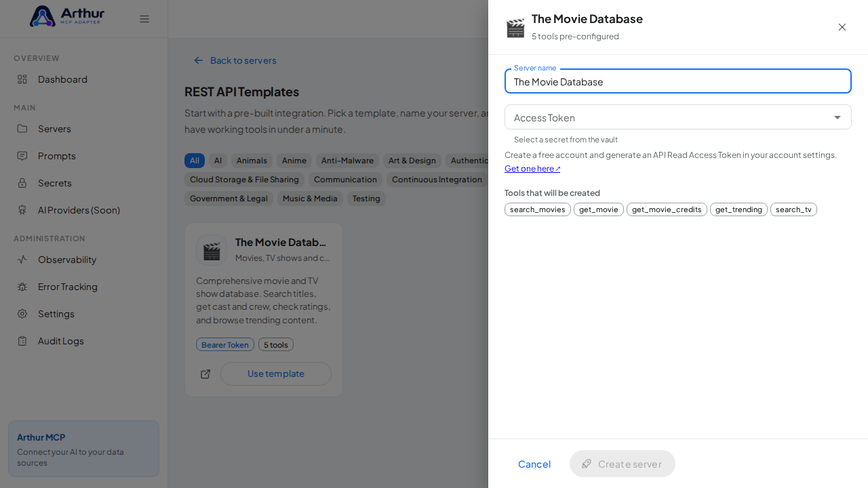Click the Server name input field
The height and width of the screenshot is (488, 868).
pos(678,81)
